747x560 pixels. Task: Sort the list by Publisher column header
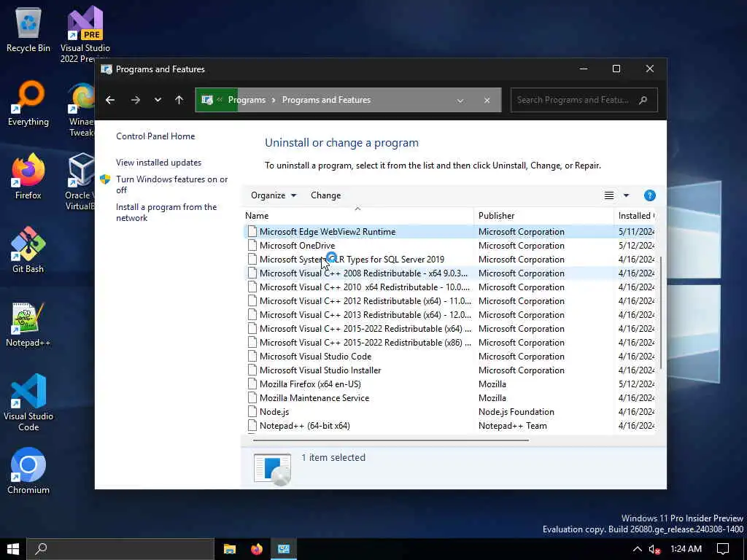tap(544, 216)
